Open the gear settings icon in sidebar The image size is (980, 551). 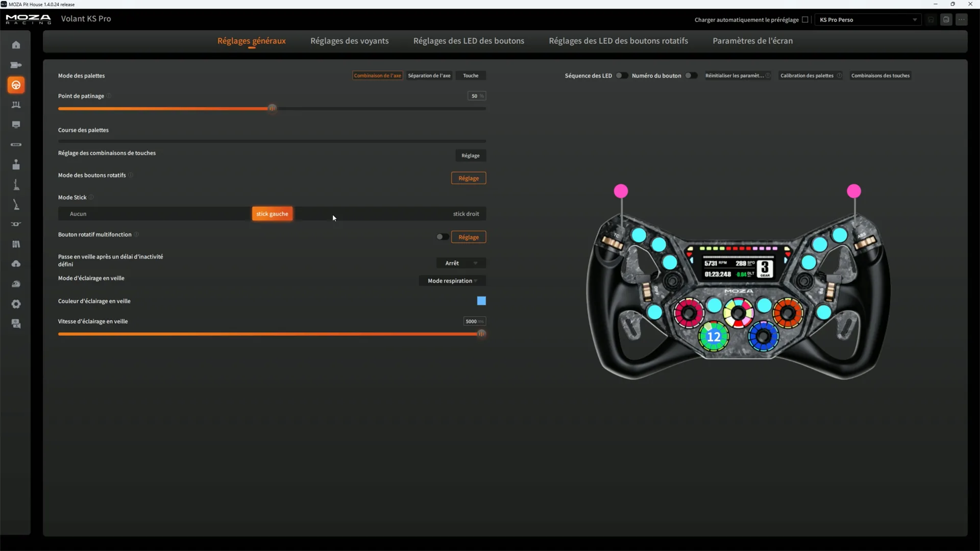[16, 304]
